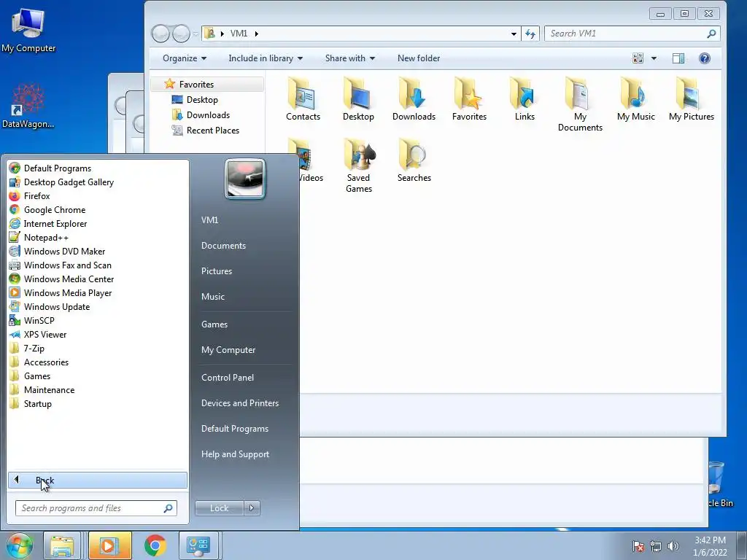
Task: Select the Contacts folder
Action: [303, 99]
